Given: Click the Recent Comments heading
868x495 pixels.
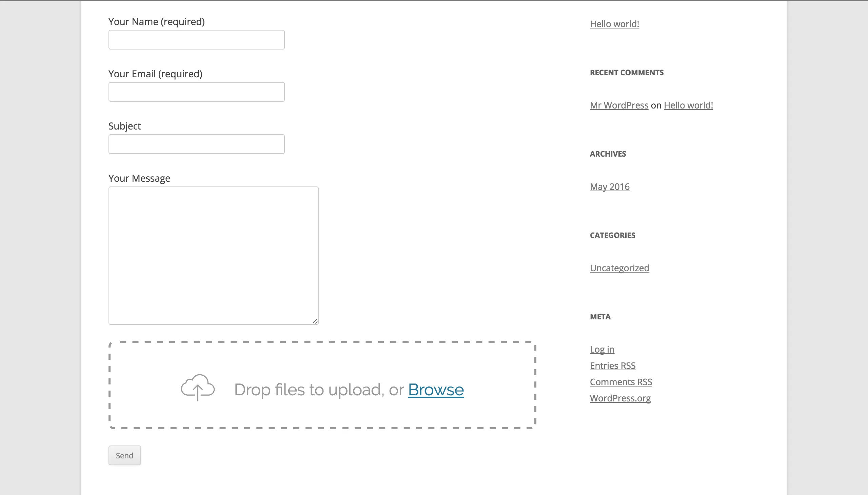Looking at the screenshot, I should (626, 72).
